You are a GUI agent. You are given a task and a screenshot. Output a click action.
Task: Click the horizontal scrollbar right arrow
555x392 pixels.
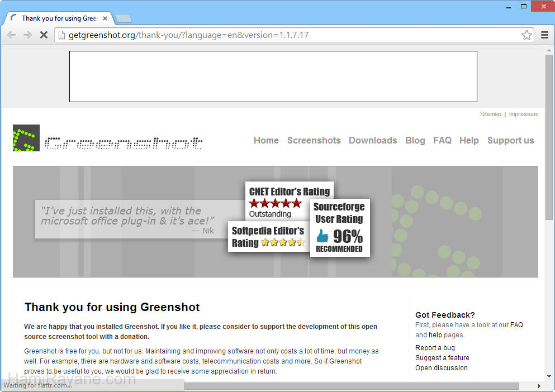[x=539, y=386]
